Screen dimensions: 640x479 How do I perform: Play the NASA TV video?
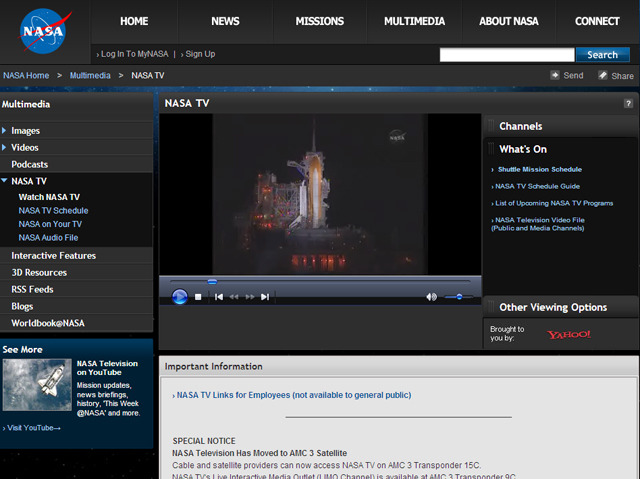pyautogui.click(x=180, y=297)
